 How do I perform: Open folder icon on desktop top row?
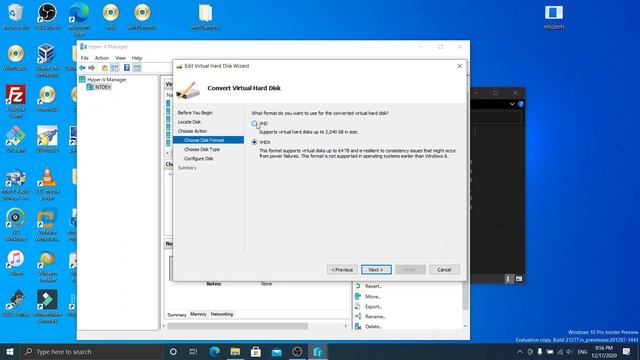tap(205, 17)
